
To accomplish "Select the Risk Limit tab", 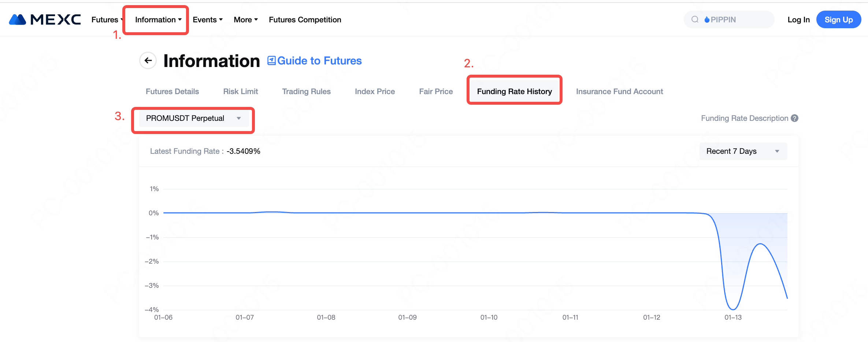I will pyautogui.click(x=241, y=92).
